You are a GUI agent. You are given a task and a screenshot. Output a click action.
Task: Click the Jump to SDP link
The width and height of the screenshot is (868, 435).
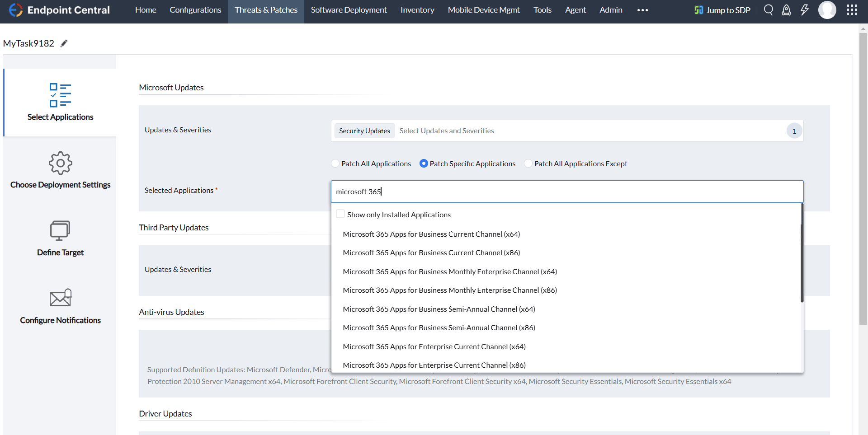[x=728, y=10]
